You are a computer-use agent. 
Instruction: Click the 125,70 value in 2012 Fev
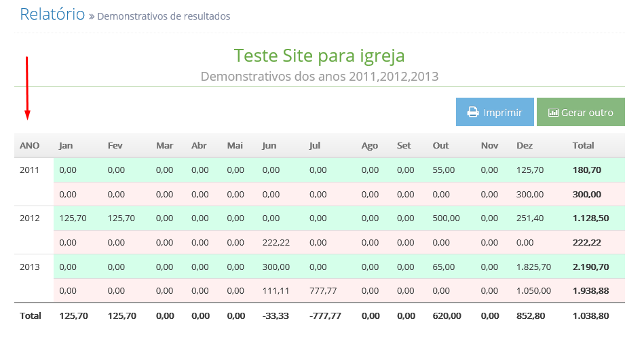(x=121, y=218)
